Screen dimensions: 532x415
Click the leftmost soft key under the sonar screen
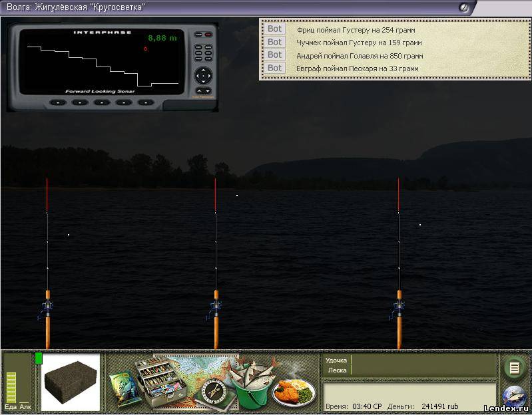pos(58,102)
